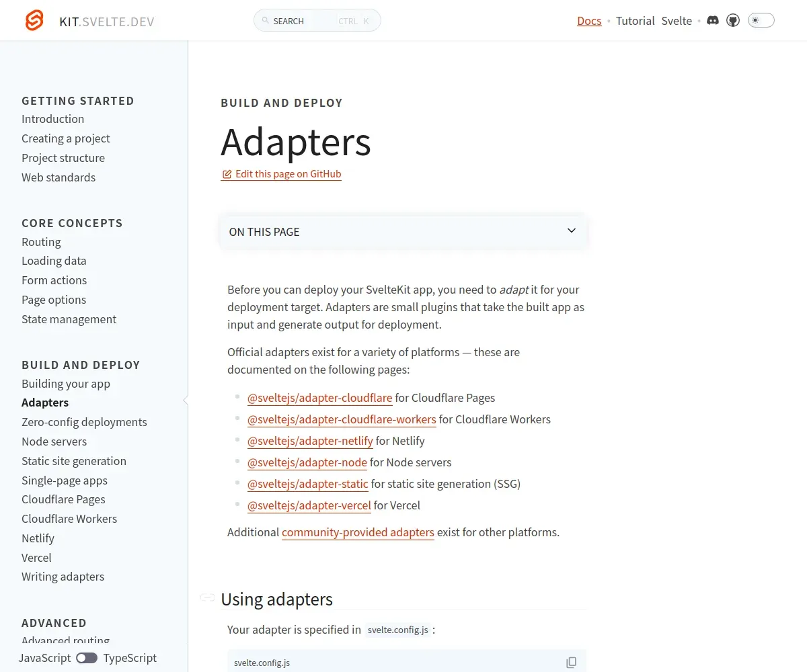Viewport: 807px width, 672px height.
Task: Click the anchor link icon beside Using adapters
Action: tap(208, 598)
